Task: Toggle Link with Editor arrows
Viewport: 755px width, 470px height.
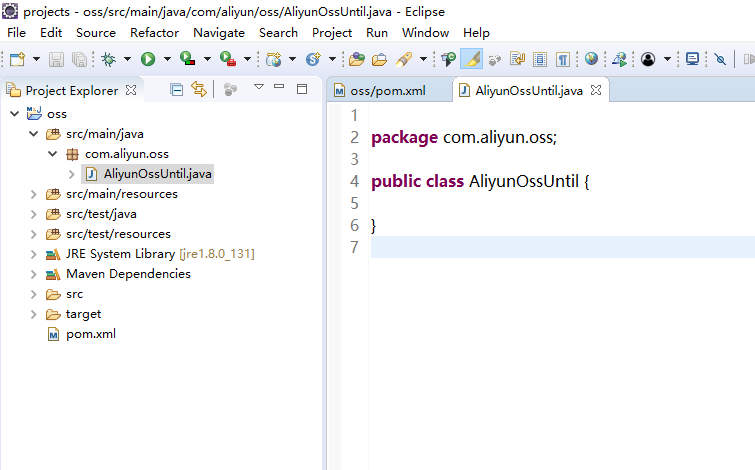Action: [x=199, y=89]
